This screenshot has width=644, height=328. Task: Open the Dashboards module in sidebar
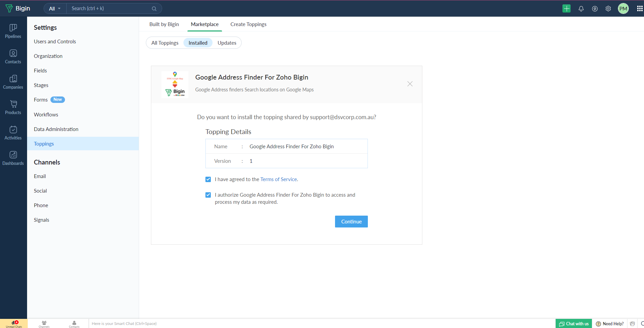(13, 158)
